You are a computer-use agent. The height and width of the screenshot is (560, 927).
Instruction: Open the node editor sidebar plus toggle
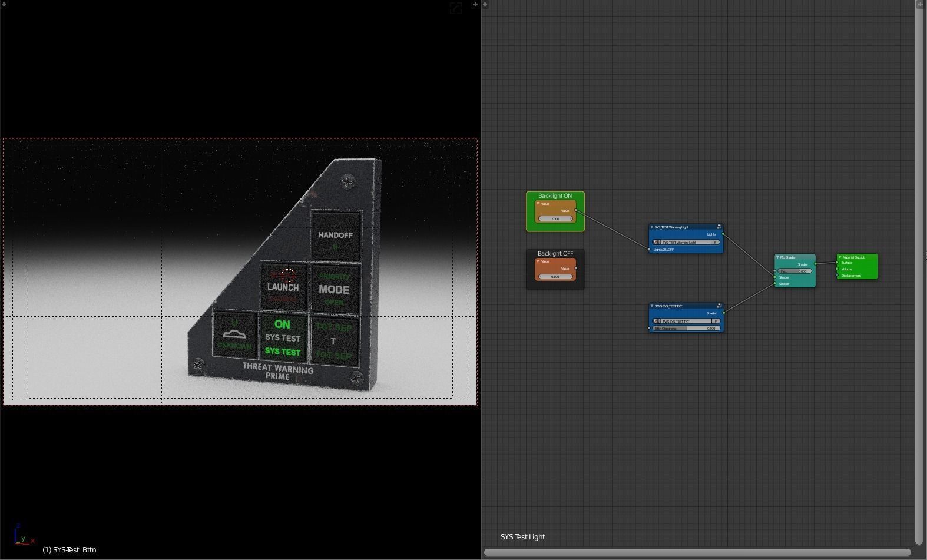click(921, 5)
